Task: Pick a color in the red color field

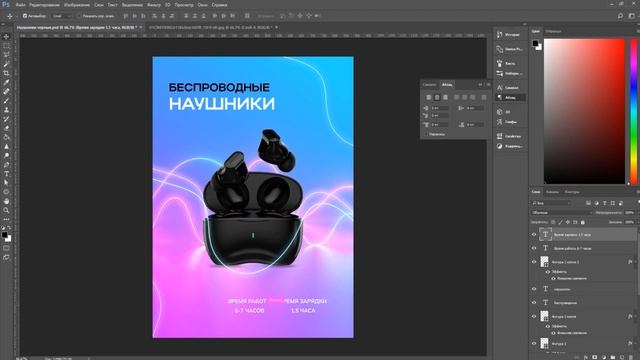Action: click(x=584, y=111)
